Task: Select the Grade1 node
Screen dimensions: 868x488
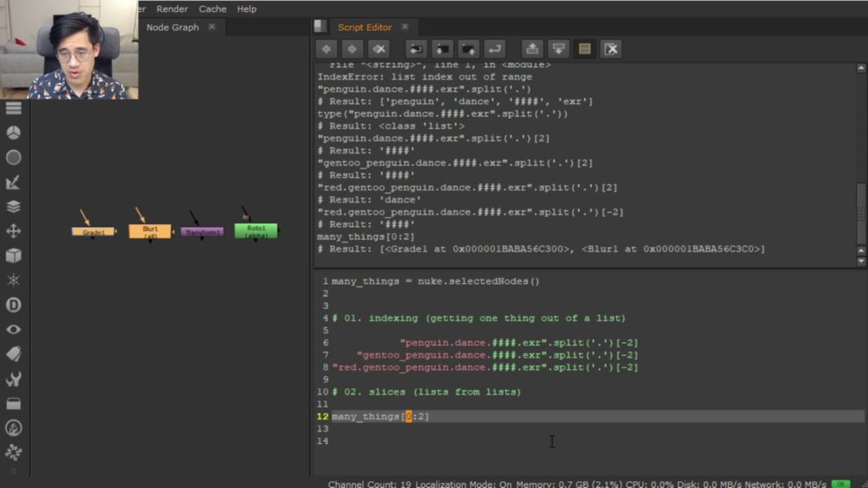Action: [93, 230]
